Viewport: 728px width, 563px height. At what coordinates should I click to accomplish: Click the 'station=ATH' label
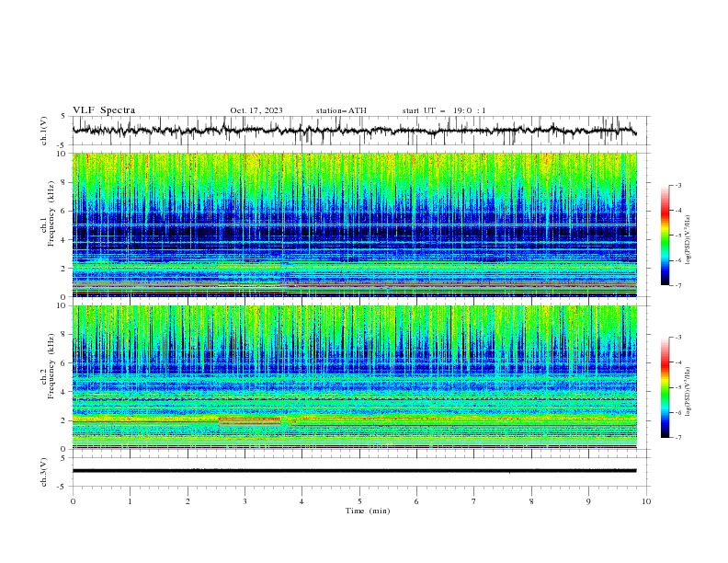(x=341, y=110)
